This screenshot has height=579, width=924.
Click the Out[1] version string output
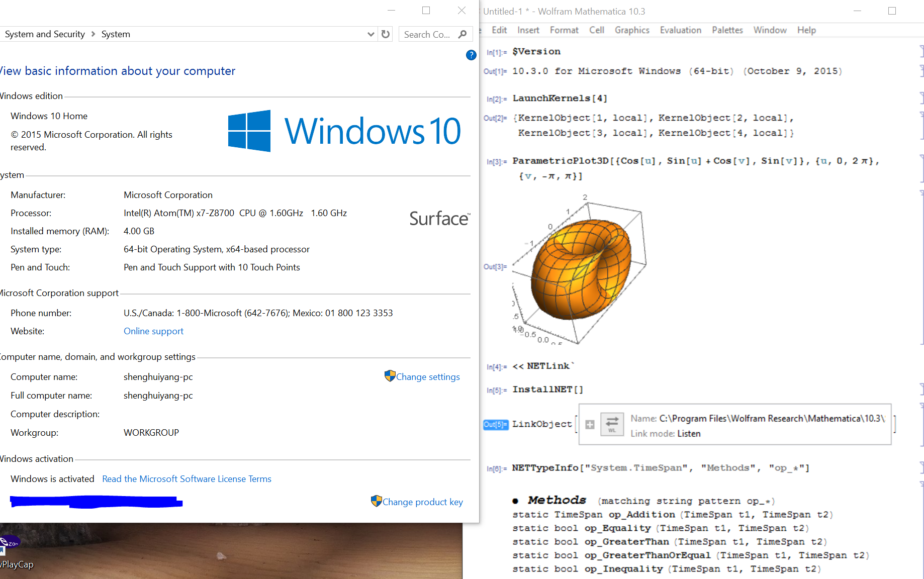click(677, 71)
